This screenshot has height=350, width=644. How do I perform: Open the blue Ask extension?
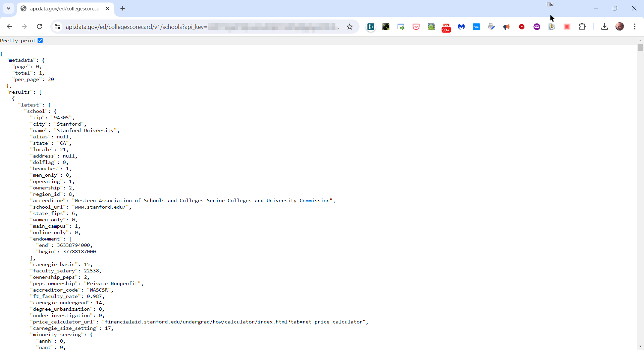pos(476,27)
